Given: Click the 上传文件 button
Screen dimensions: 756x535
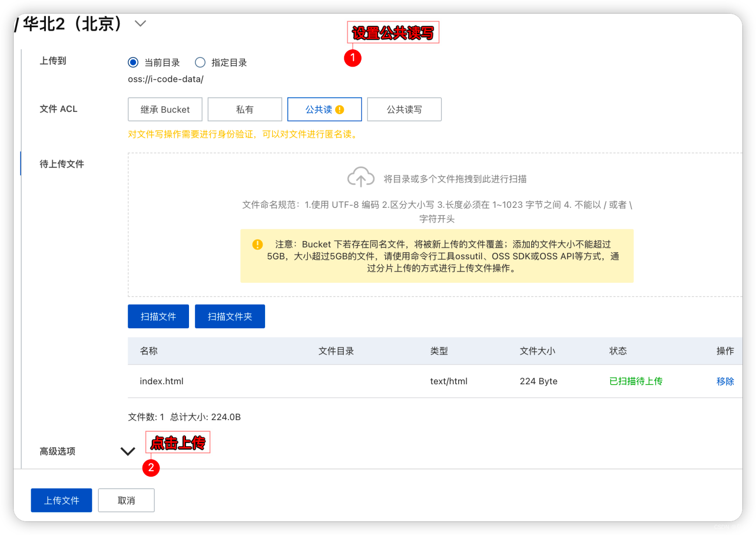Looking at the screenshot, I should (61, 500).
